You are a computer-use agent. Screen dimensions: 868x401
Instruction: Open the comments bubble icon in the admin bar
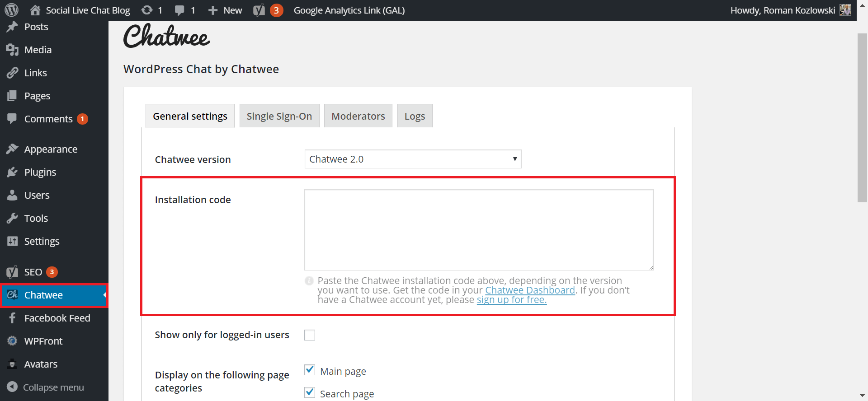click(179, 10)
